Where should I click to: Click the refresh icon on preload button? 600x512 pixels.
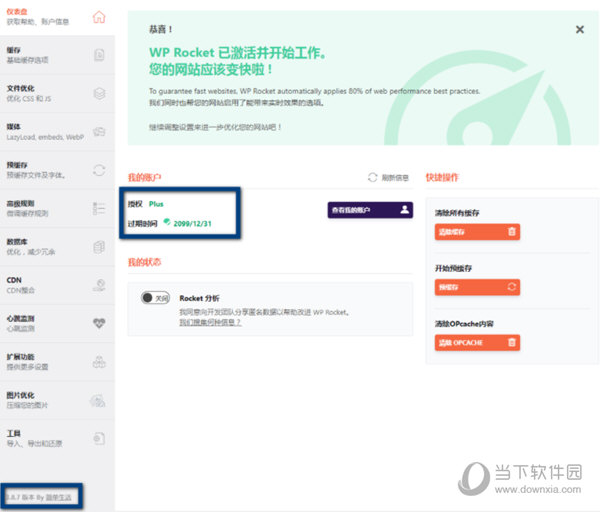tap(512, 287)
